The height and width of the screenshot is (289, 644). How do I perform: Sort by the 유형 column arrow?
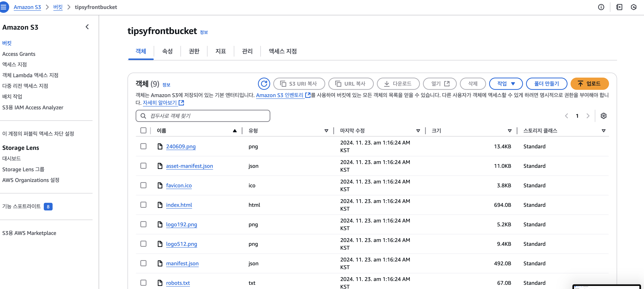pos(326,131)
